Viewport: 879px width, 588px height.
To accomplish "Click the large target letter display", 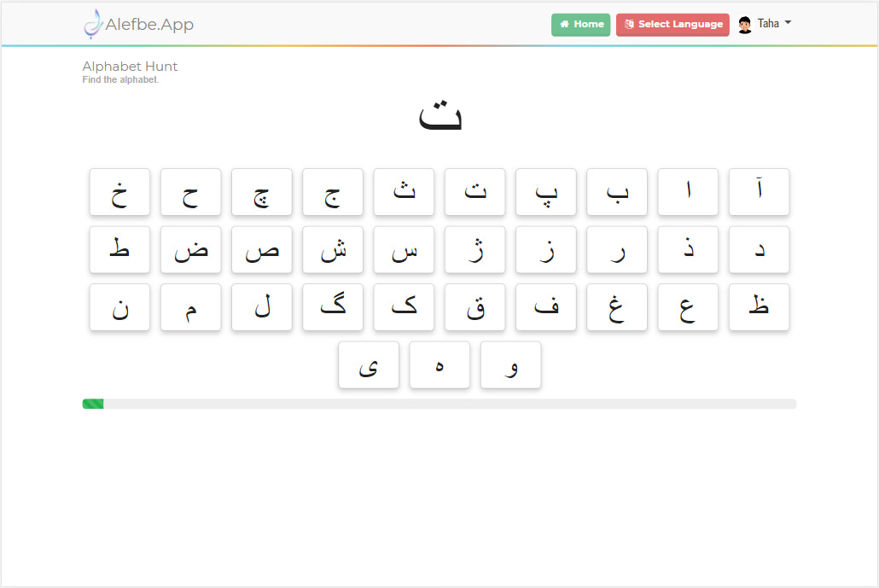I will coord(439,117).
